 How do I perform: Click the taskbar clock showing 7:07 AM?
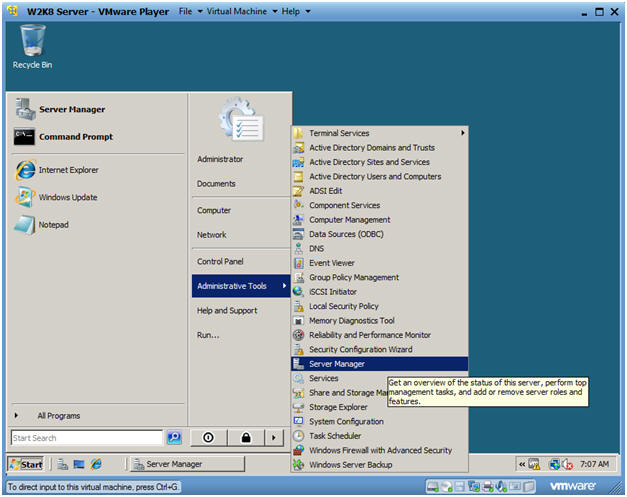pos(595,464)
